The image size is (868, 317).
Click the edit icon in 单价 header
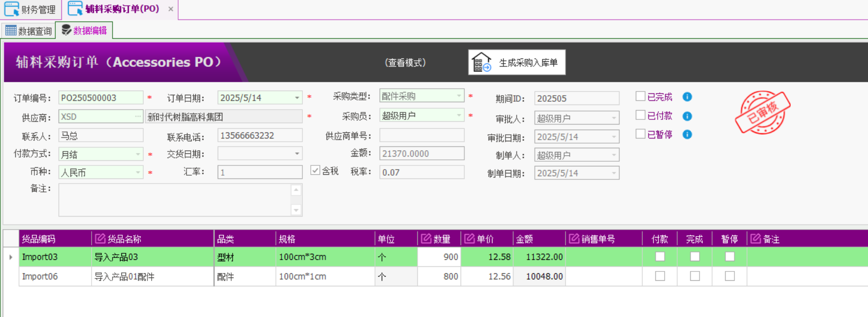point(469,238)
